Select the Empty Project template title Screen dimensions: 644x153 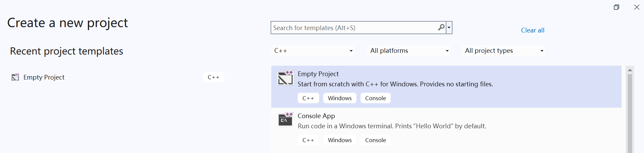point(318,74)
